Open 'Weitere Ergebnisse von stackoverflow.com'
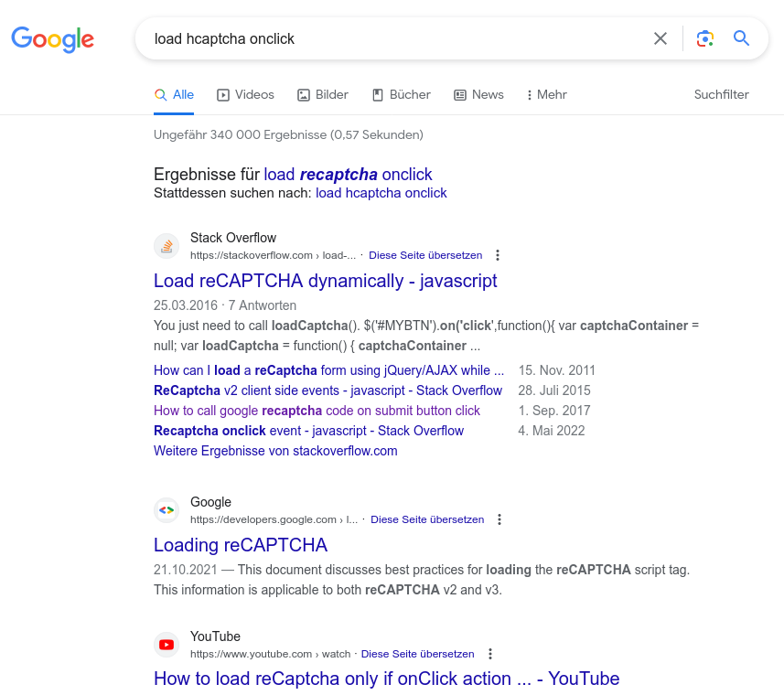The height and width of the screenshot is (695, 784). 274,450
